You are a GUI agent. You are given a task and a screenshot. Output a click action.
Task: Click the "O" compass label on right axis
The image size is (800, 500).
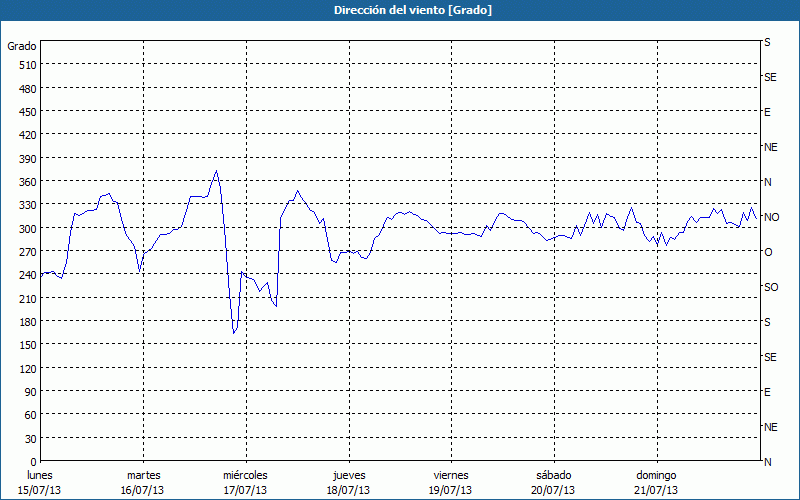768,252
